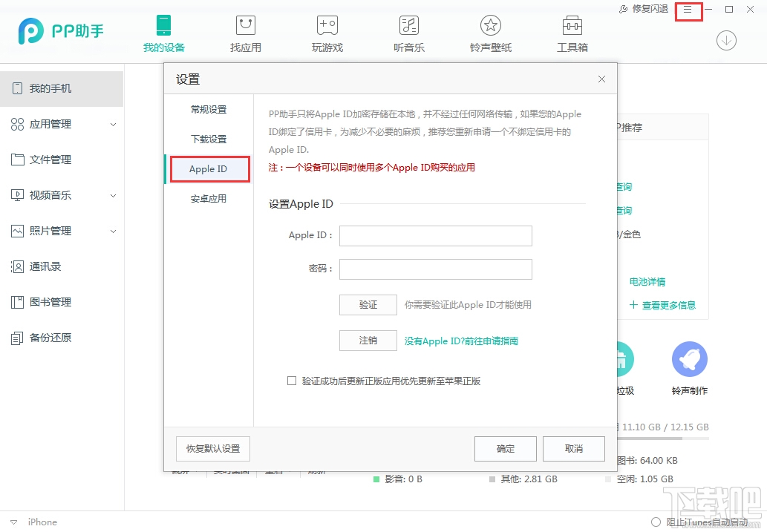Open the 玩游戏 games section
Screen dimensions: 767x532
click(x=327, y=33)
